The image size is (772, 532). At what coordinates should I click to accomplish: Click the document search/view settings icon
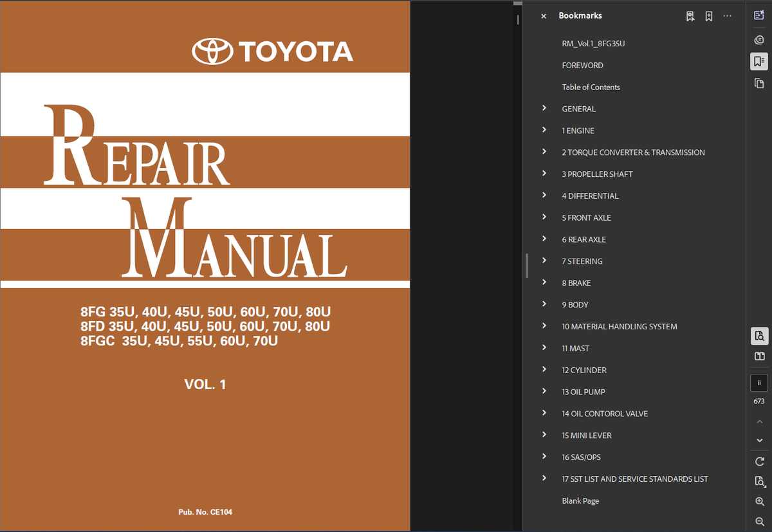pyautogui.click(x=759, y=335)
